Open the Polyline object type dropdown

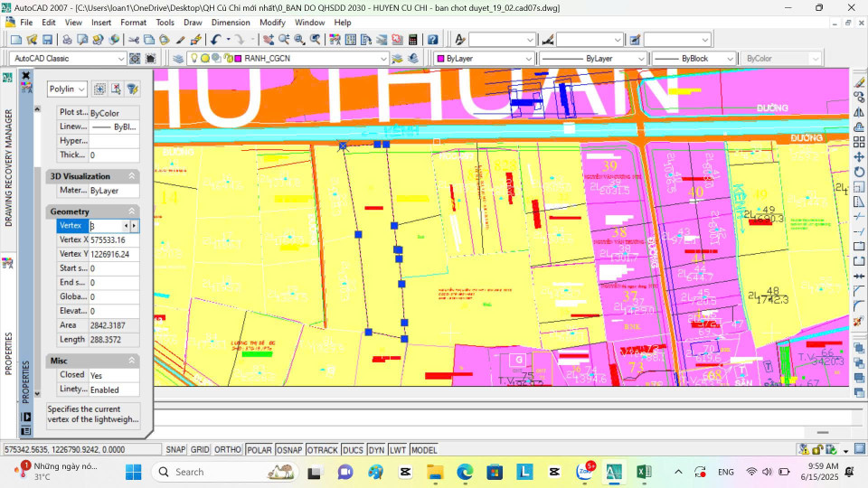click(81, 89)
